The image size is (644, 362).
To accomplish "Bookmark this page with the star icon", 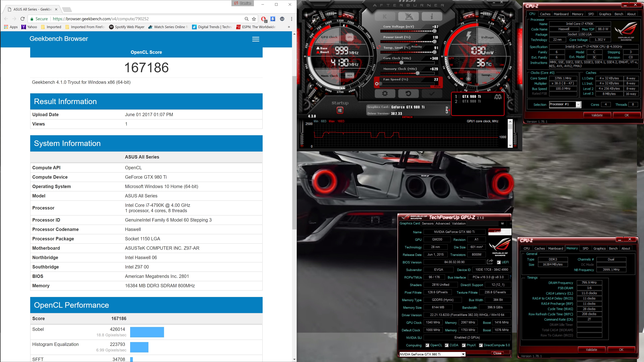I will [x=254, y=19].
